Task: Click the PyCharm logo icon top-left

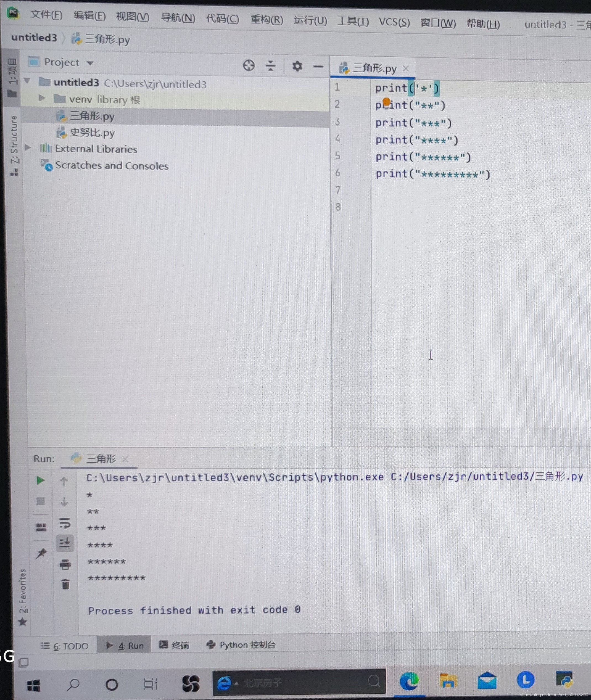Action: (13, 13)
